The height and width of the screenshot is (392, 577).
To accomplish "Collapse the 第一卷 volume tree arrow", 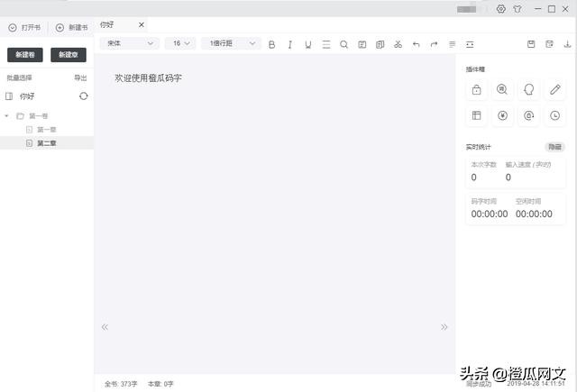I will click(x=6, y=116).
